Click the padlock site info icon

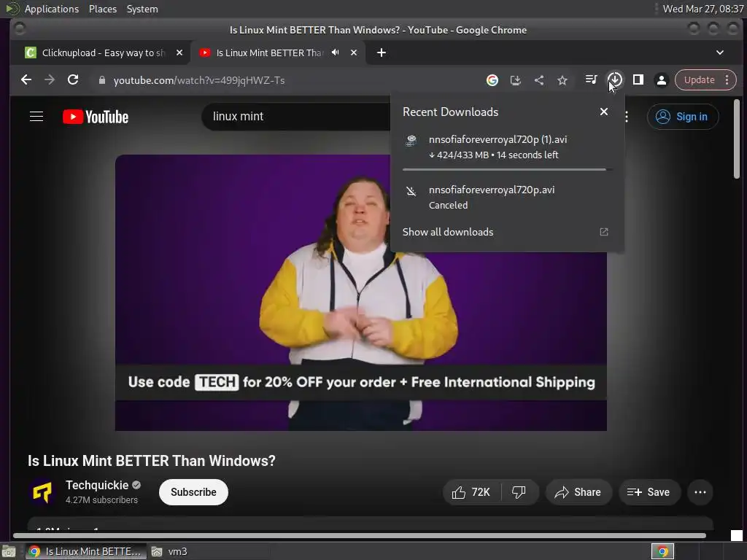coord(101,80)
